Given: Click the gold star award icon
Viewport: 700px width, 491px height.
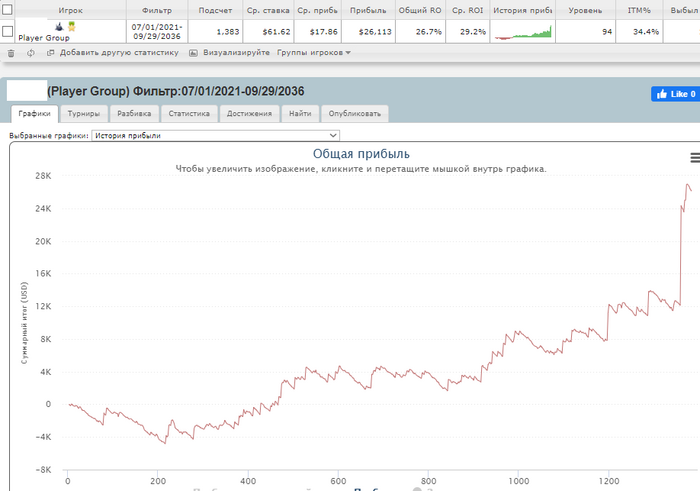Looking at the screenshot, I should click(x=71, y=27).
